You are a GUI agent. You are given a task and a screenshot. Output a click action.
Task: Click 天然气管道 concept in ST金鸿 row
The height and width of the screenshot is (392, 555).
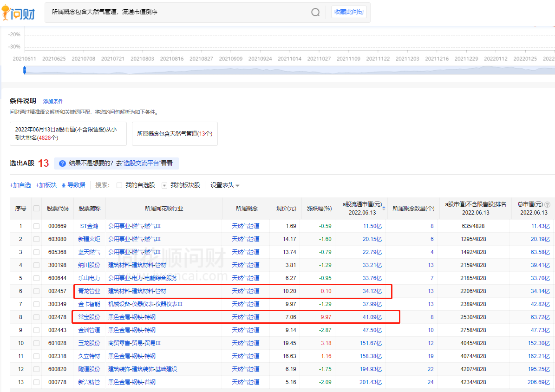click(x=246, y=226)
